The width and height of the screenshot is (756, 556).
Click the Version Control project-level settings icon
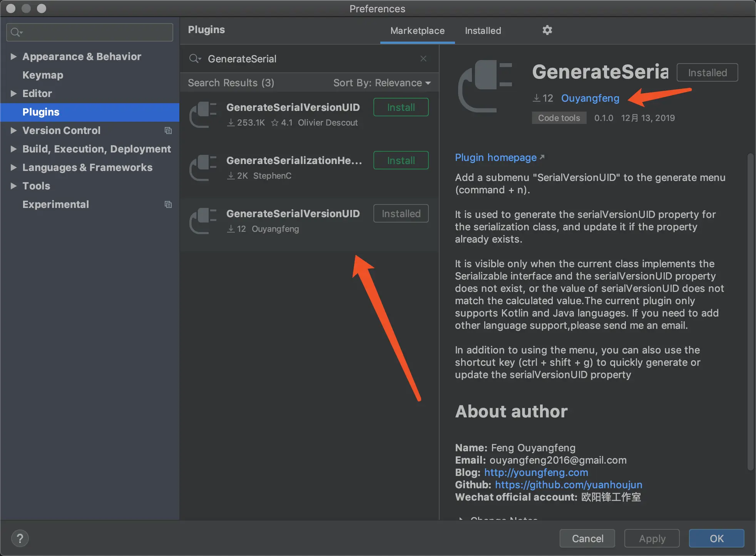pos(168,131)
